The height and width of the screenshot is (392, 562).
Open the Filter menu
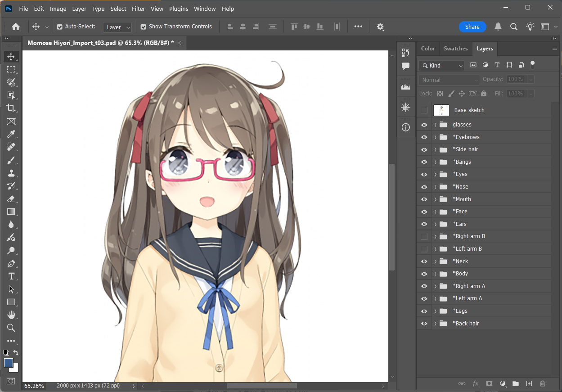(139, 9)
